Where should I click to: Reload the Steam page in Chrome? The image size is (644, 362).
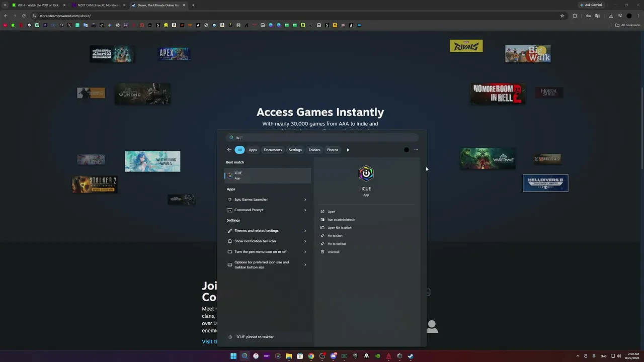coord(24,16)
